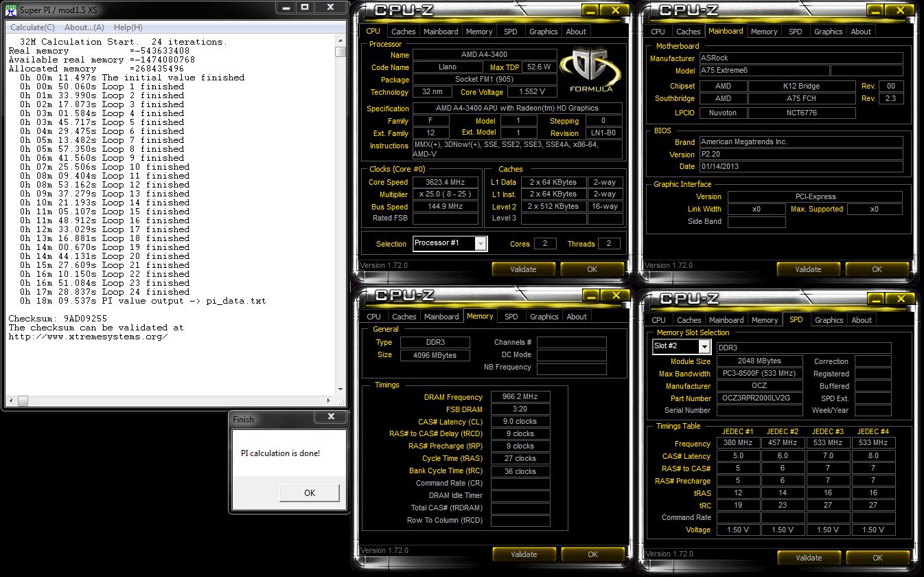
Task: Click Super PI vertical scrollbar up arrow
Action: click(340, 41)
